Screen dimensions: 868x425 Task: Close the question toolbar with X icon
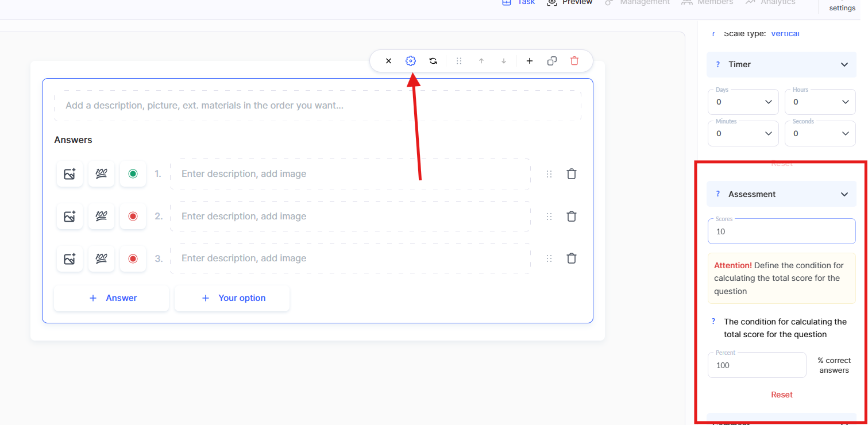coord(388,61)
